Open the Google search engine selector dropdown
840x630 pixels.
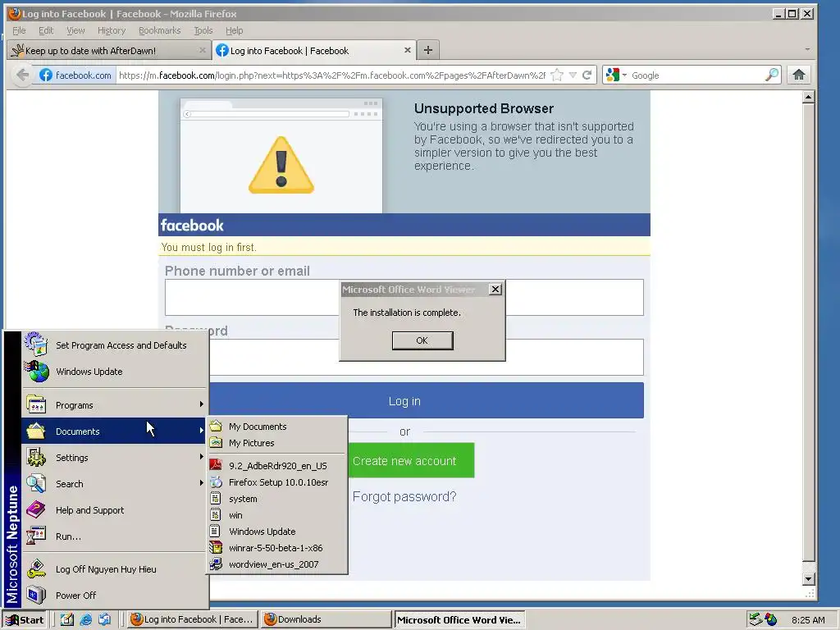617,75
